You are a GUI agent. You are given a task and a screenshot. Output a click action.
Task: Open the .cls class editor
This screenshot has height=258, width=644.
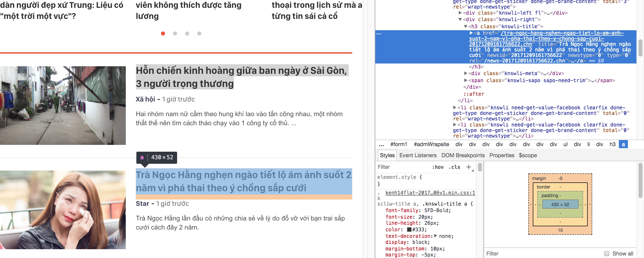(454, 167)
